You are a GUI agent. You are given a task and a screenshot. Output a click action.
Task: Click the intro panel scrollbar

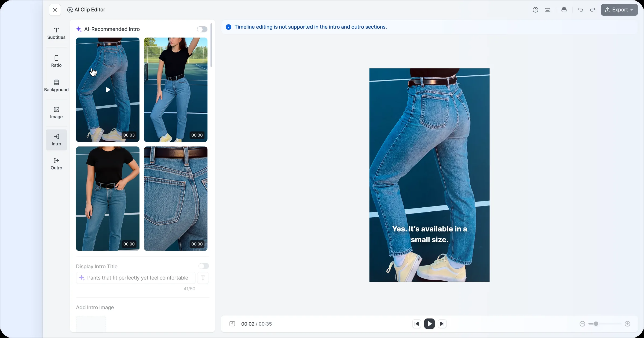[x=211, y=45]
